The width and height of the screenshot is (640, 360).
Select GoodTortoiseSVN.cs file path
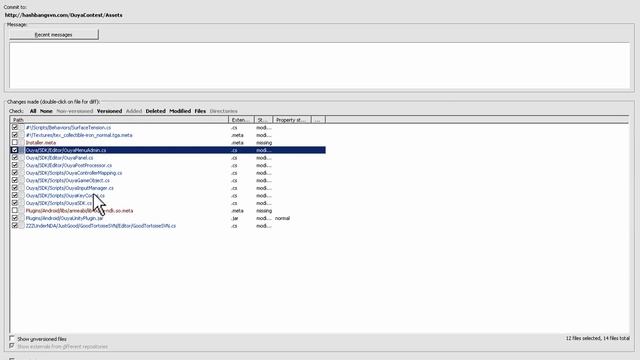point(101,226)
